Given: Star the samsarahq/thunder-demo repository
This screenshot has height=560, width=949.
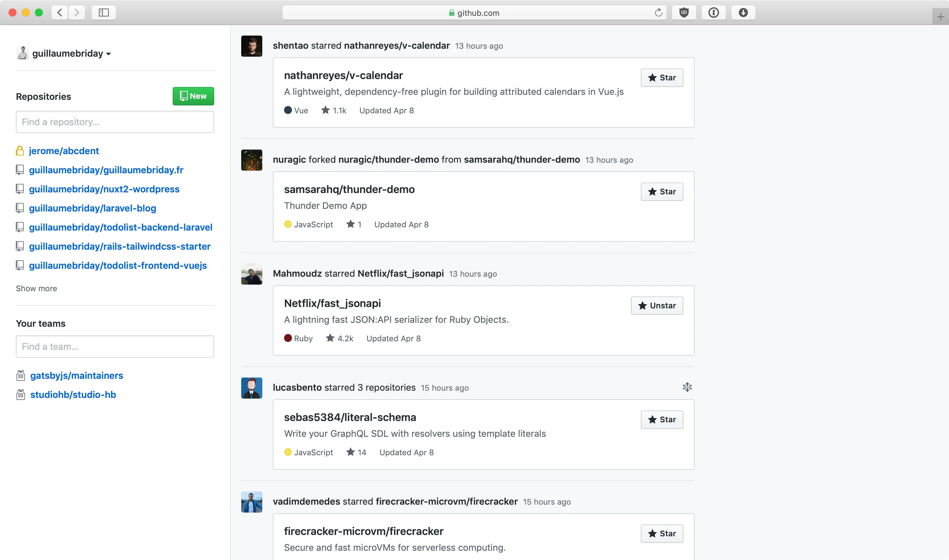Looking at the screenshot, I should [662, 192].
